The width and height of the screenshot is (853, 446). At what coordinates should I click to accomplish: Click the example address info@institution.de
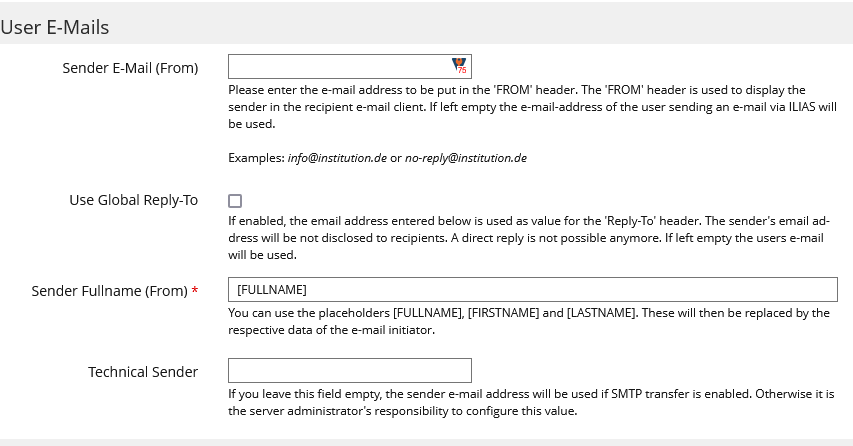pos(337,158)
